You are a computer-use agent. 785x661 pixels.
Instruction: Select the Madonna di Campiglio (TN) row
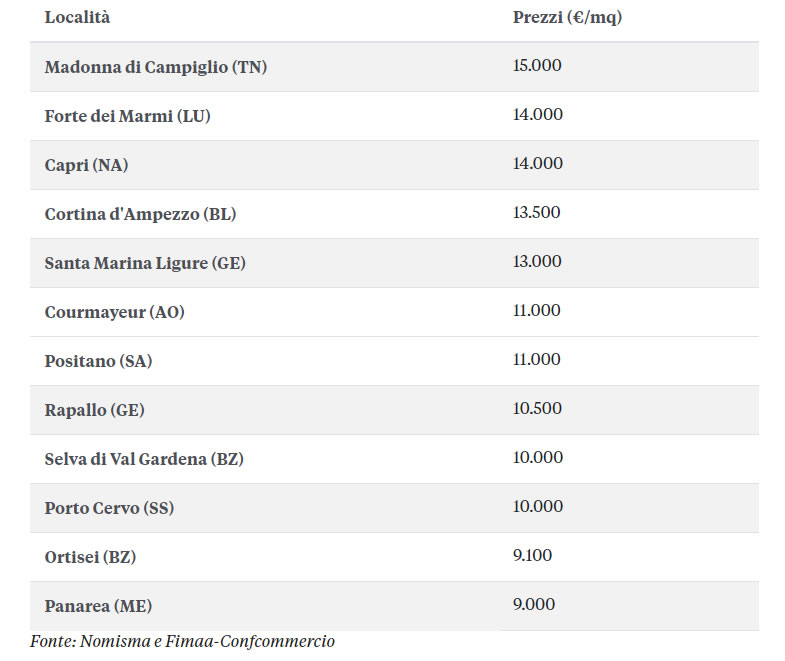(x=395, y=67)
